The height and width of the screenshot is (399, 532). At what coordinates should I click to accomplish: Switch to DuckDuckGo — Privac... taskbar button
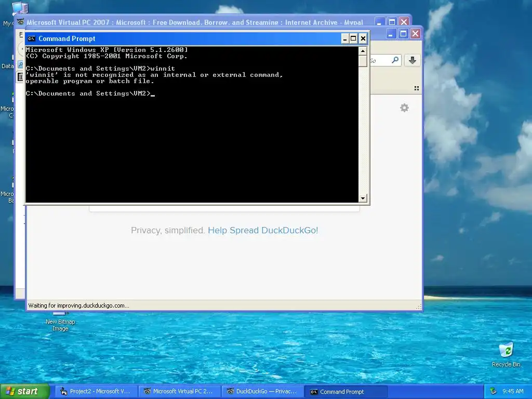263,392
